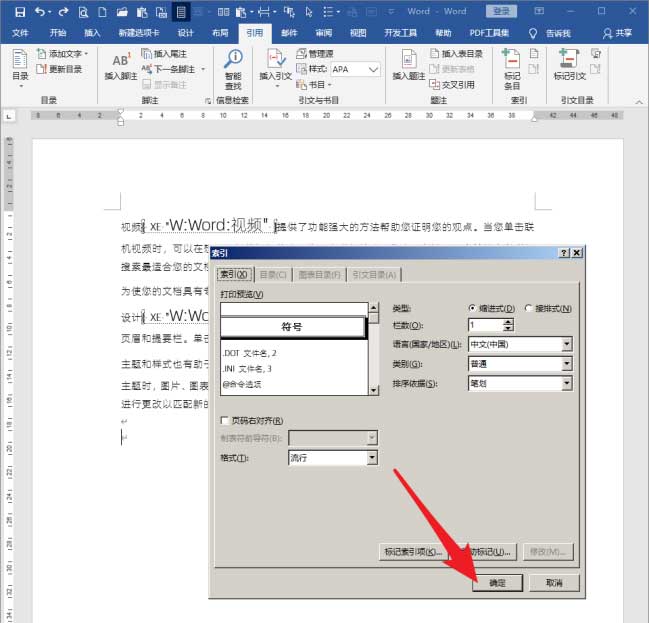Switch to the 布局 ribbon tab
Screen dimensions: 649x623
pos(220,32)
